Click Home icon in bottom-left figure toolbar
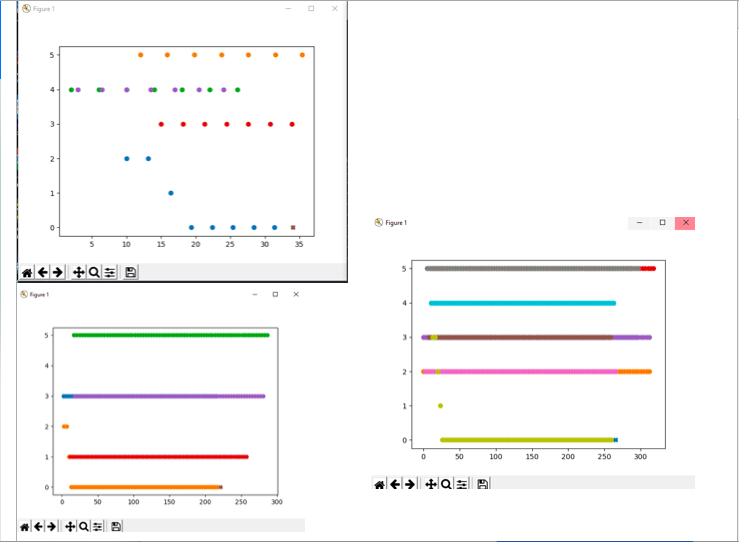The height and width of the screenshot is (542, 739). (25, 526)
